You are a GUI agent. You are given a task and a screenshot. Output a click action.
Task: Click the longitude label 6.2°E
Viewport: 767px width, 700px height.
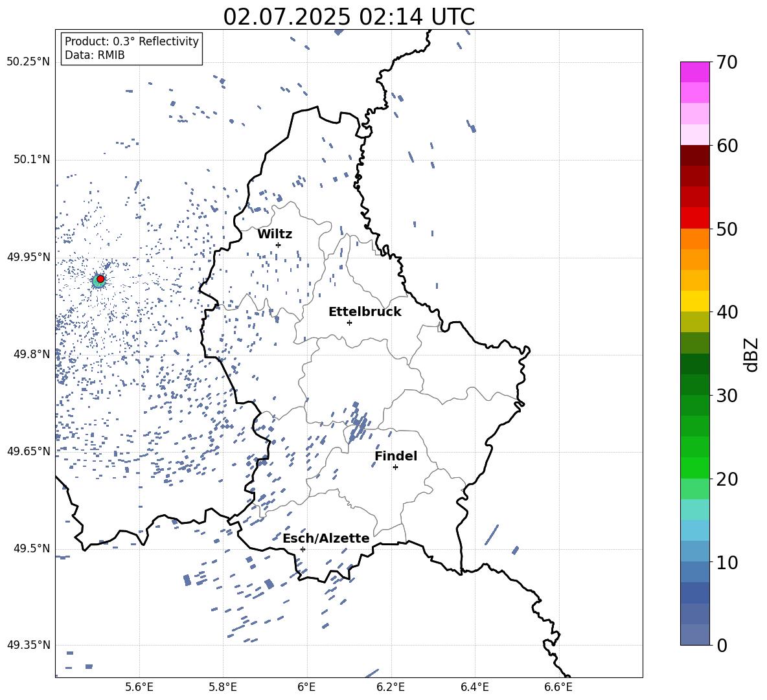coord(391,687)
